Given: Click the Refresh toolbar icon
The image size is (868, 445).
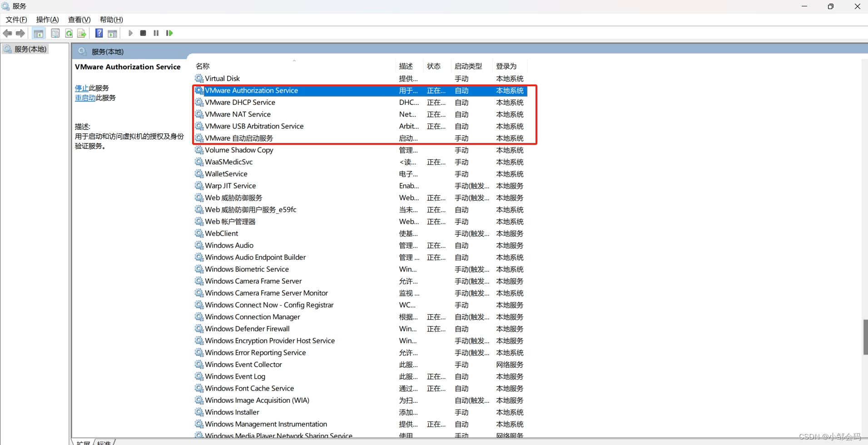Looking at the screenshot, I should click(69, 33).
